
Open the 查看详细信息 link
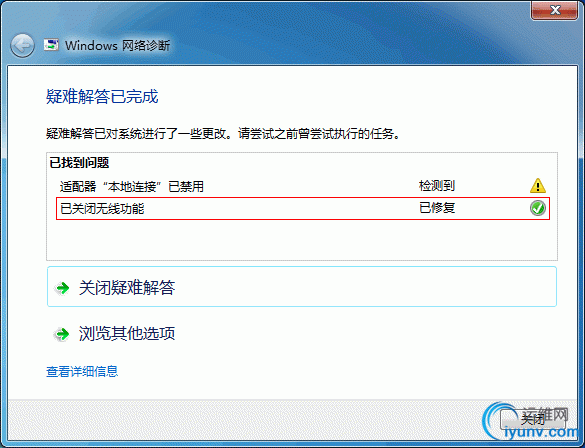click(82, 371)
